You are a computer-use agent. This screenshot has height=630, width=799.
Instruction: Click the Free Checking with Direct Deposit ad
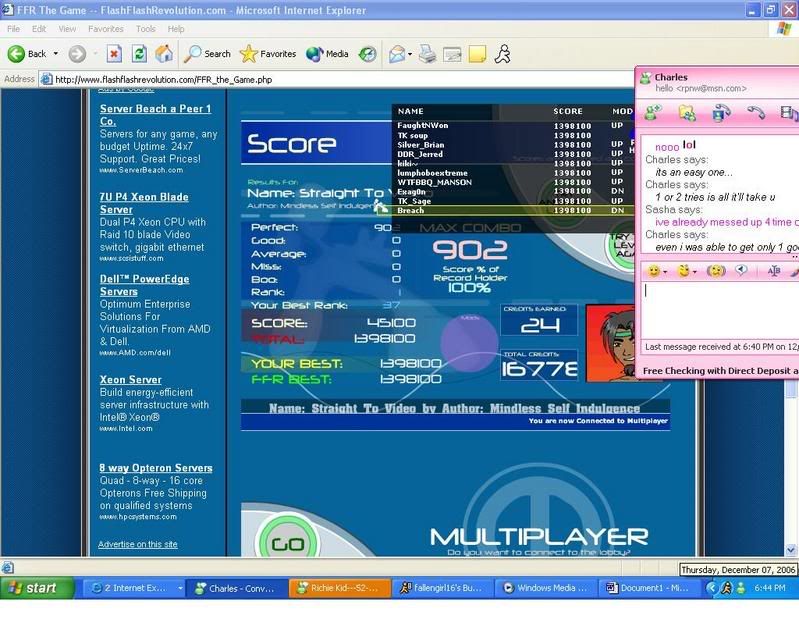tap(720, 371)
